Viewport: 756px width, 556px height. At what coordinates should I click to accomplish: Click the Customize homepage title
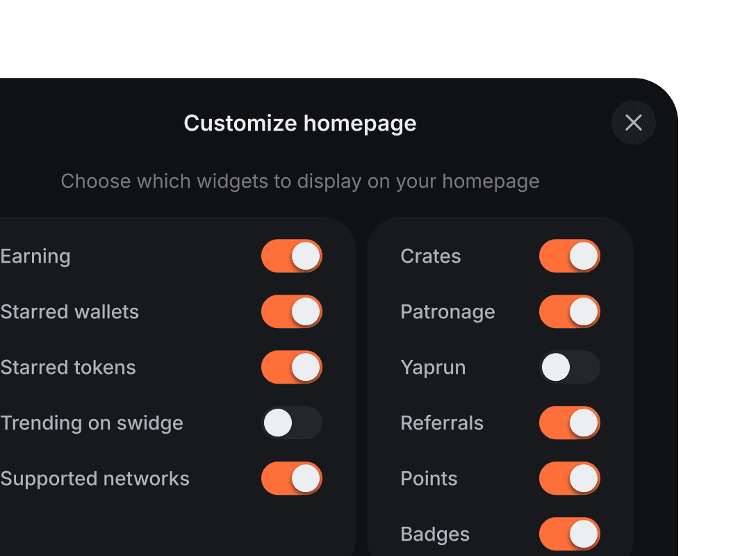(299, 123)
